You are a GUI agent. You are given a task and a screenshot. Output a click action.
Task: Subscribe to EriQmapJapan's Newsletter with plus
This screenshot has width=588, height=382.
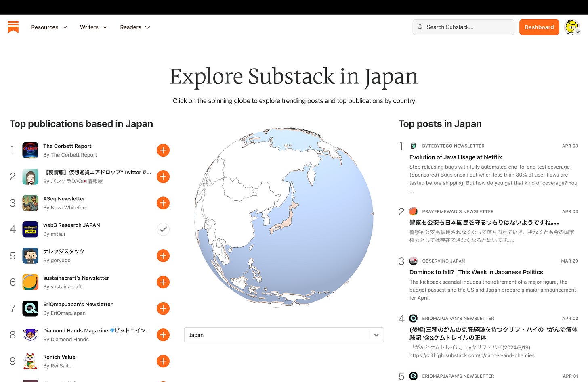(163, 309)
